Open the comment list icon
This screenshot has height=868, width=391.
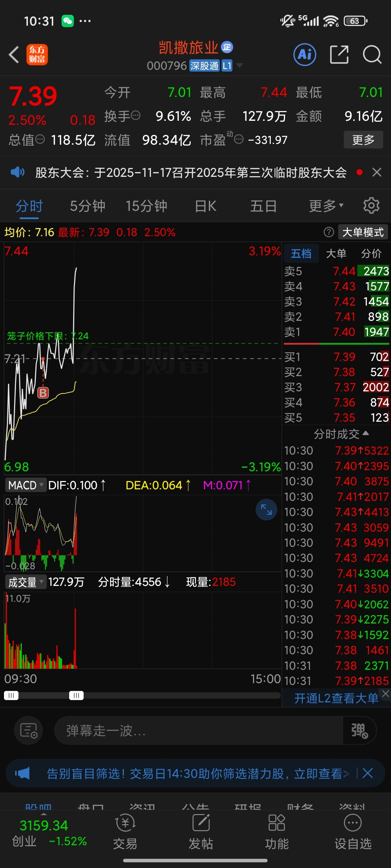click(29, 730)
